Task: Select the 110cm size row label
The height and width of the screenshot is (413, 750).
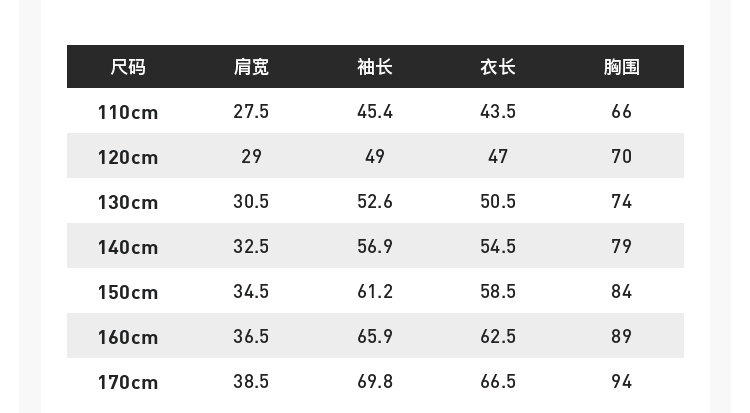Action: coord(128,112)
